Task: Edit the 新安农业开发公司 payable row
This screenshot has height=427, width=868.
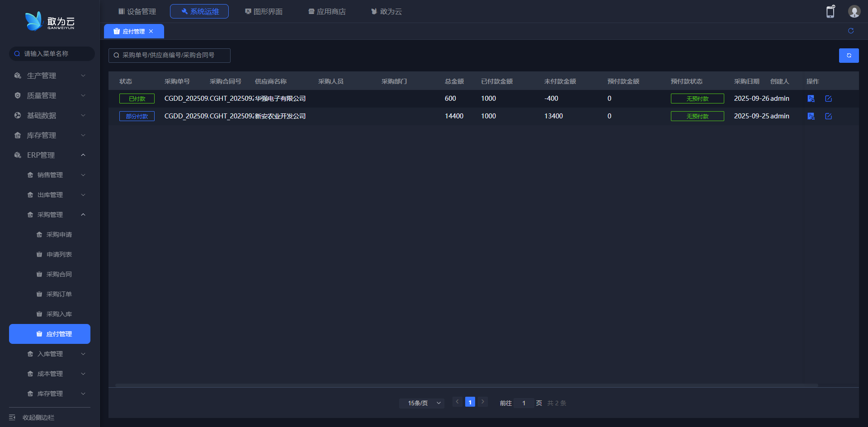Action: [x=828, y=116]
